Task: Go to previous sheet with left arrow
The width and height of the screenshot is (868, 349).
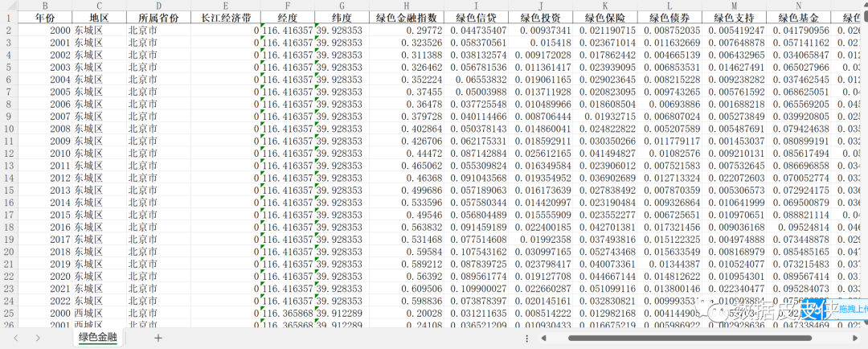Action: coord(17,338)
